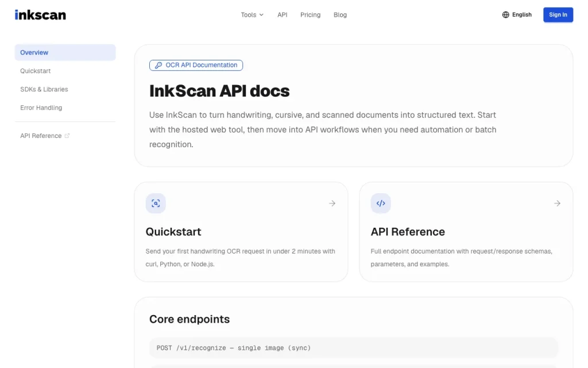588x368 pixels.
Task: Click intro paragraph starting 'Use InkScan'
Action: [x=323, y=129]
